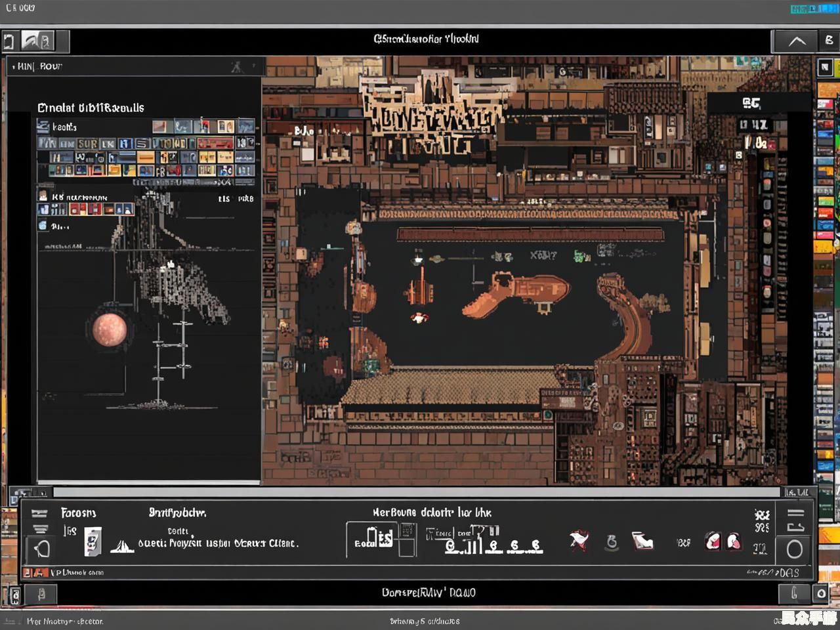840x630 pixels.
Task: Click the white card icon in bottom panel
Action: [93, 542]
